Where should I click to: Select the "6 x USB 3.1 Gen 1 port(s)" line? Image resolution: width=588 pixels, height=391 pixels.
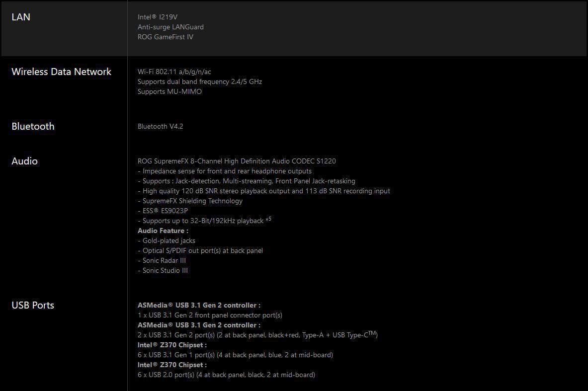[x=235, y=355]
